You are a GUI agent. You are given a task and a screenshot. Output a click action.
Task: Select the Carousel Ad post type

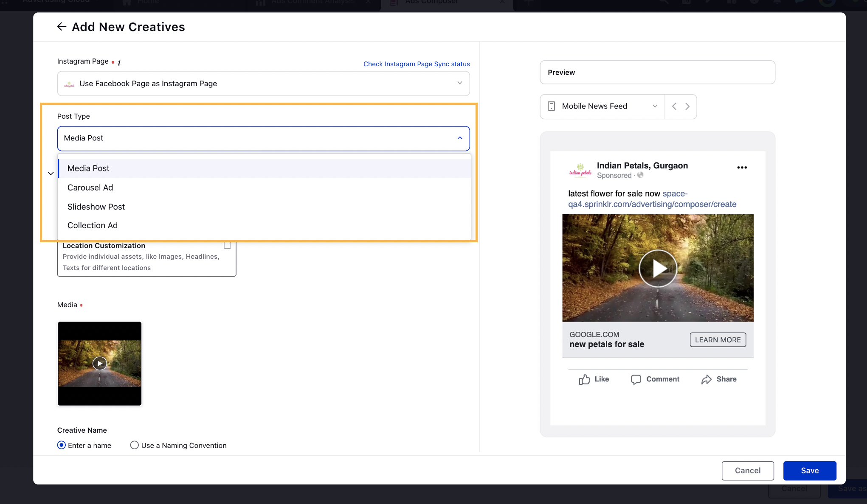click(x=90, y=187)
